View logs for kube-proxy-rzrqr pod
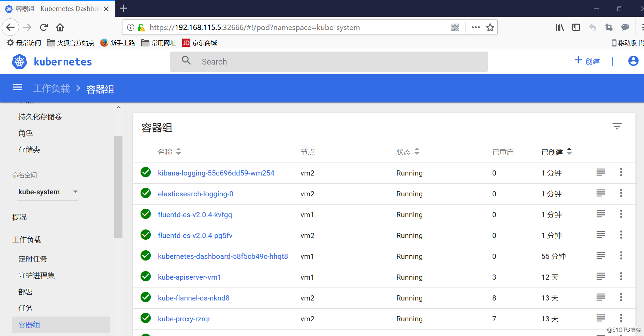The image size is (644, 336). [601, 318]
